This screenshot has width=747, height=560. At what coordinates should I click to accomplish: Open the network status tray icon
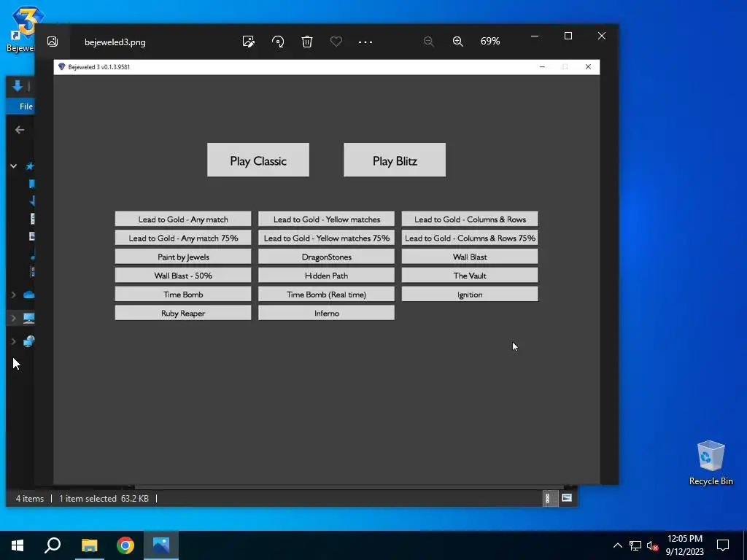(635, 545)
